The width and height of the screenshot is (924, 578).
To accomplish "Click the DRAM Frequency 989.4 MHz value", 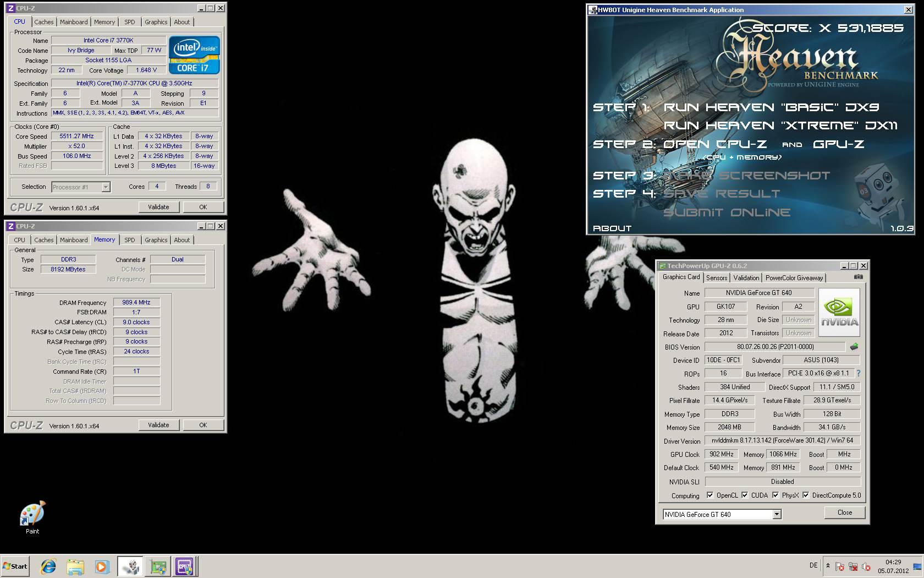I will 136,302.
